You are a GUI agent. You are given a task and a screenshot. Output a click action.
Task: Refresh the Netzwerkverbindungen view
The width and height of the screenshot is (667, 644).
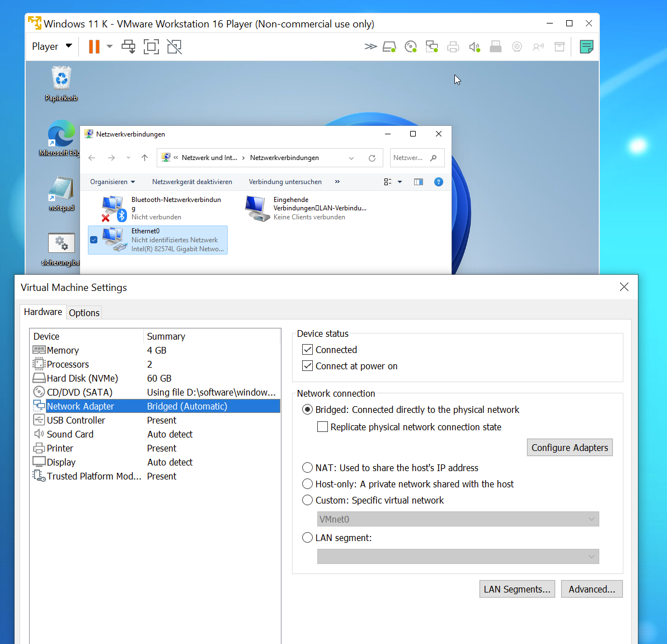point(372,158)
